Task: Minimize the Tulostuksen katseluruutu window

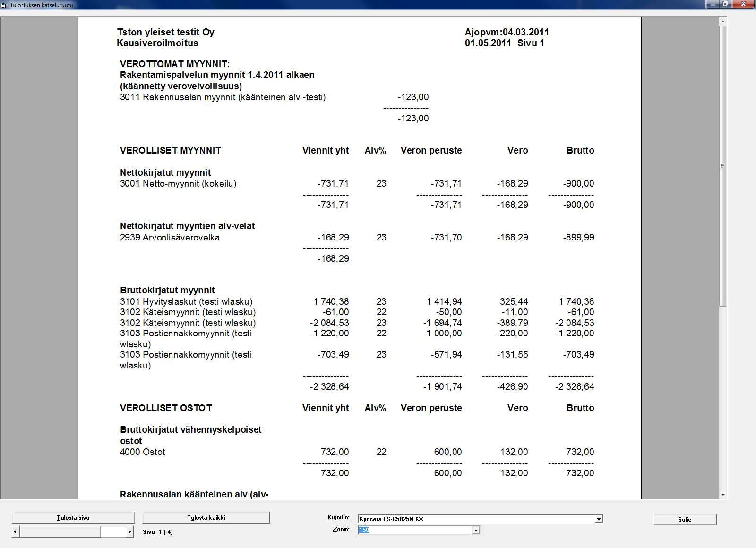Action: point(712,4)
